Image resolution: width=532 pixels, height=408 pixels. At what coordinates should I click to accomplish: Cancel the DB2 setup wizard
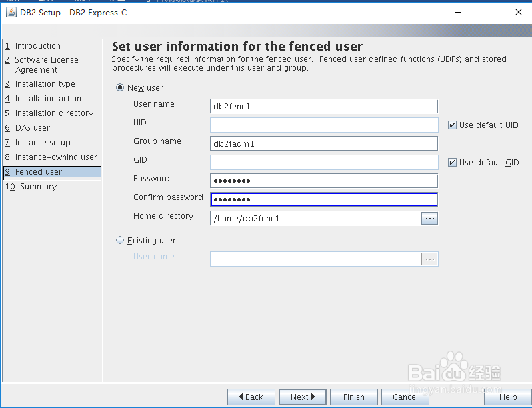[x=405, y=397]
